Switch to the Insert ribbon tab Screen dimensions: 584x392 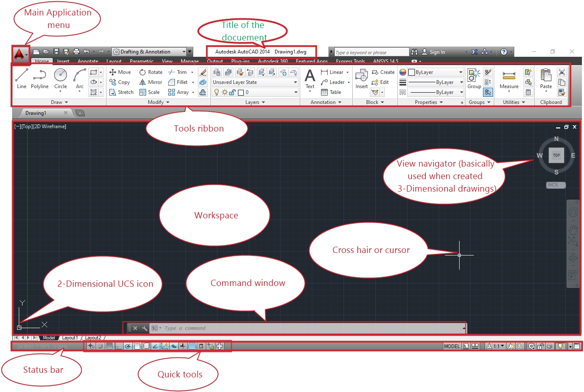pyautogui.click(x=63, y=61)
